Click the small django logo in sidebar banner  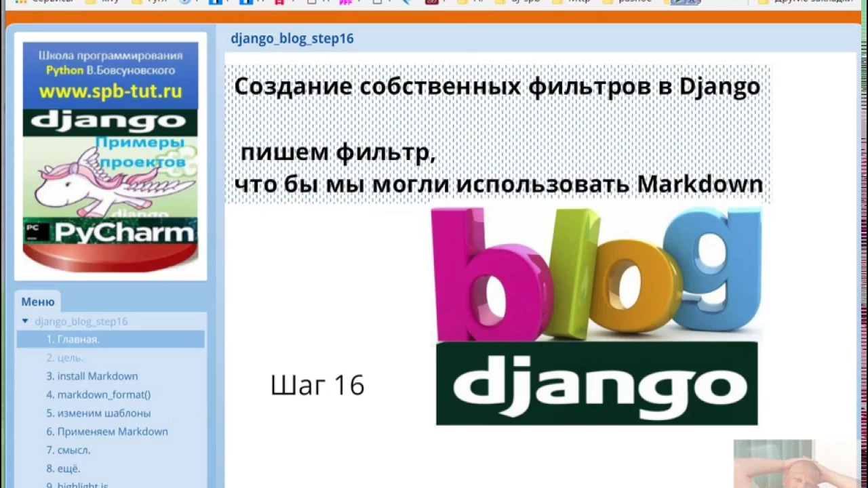coord(111,123)
